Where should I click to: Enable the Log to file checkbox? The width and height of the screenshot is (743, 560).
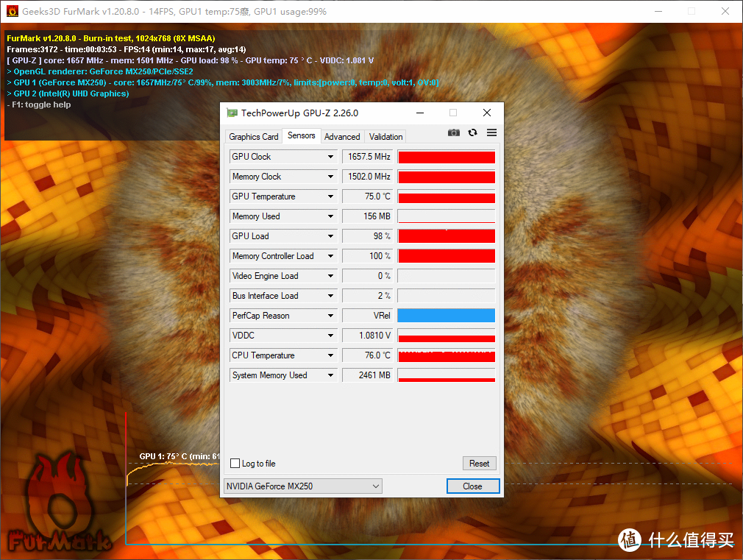click(235, 464)
